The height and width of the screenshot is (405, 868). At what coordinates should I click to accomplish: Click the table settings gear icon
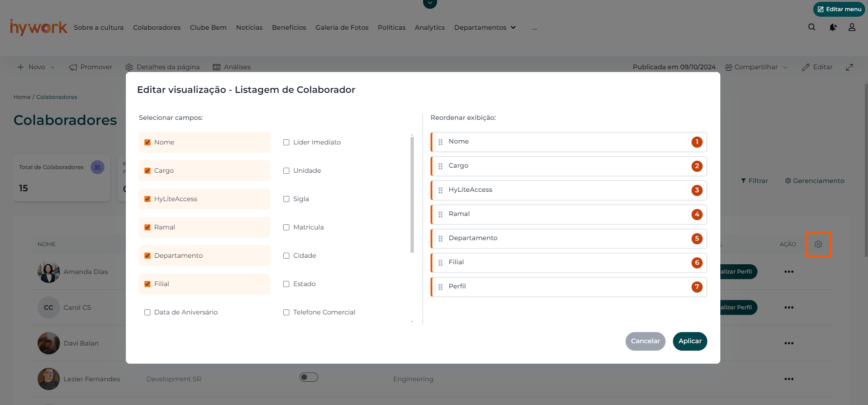click(x=818, y=244)
